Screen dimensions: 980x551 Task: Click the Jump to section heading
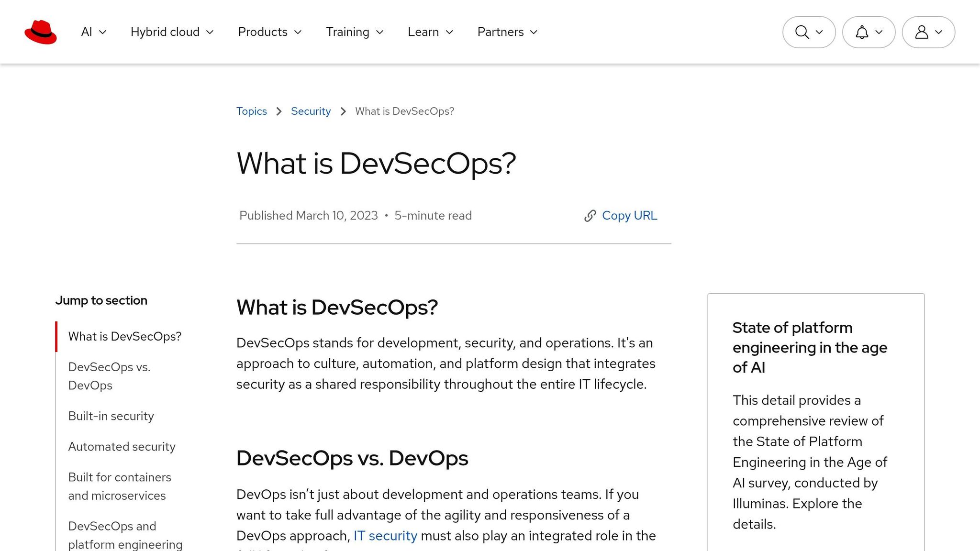point(101,300)
